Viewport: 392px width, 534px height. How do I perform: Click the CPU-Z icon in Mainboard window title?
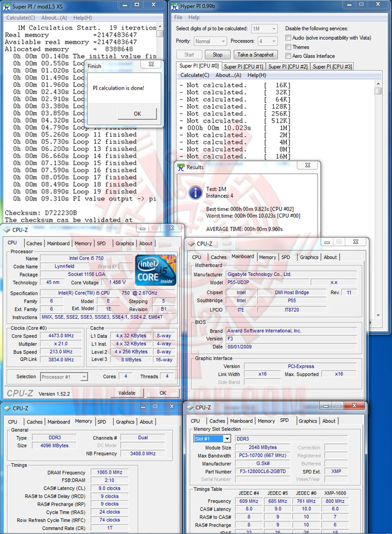coord(191,244)
